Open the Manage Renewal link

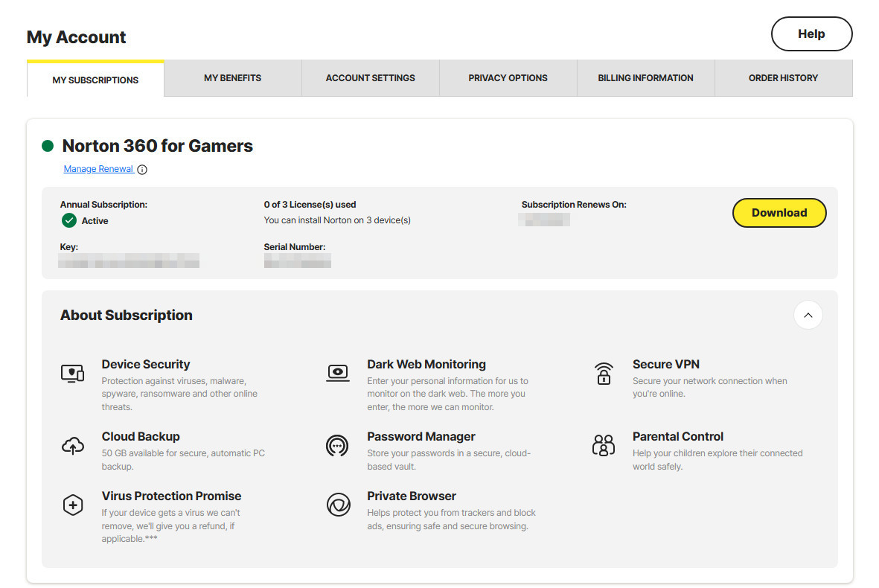pos(99,169)
